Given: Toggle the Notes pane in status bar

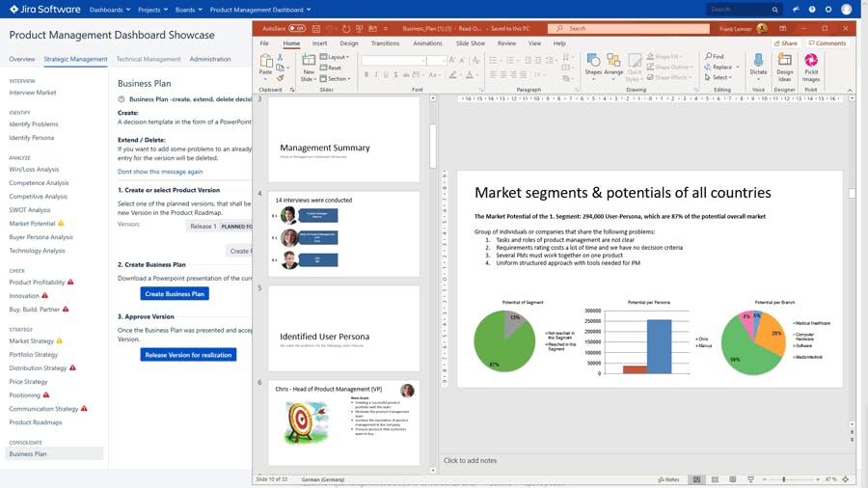Looking at the screenshot, I should 668,479.
